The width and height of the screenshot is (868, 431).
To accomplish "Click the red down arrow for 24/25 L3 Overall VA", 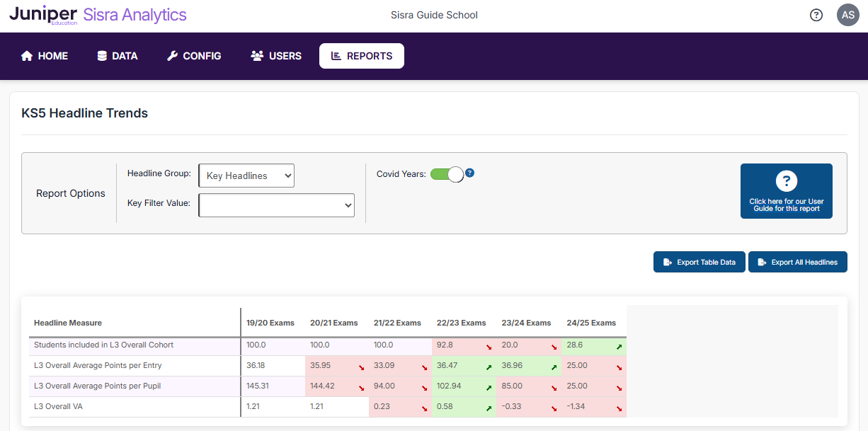I will coord(619,409).
